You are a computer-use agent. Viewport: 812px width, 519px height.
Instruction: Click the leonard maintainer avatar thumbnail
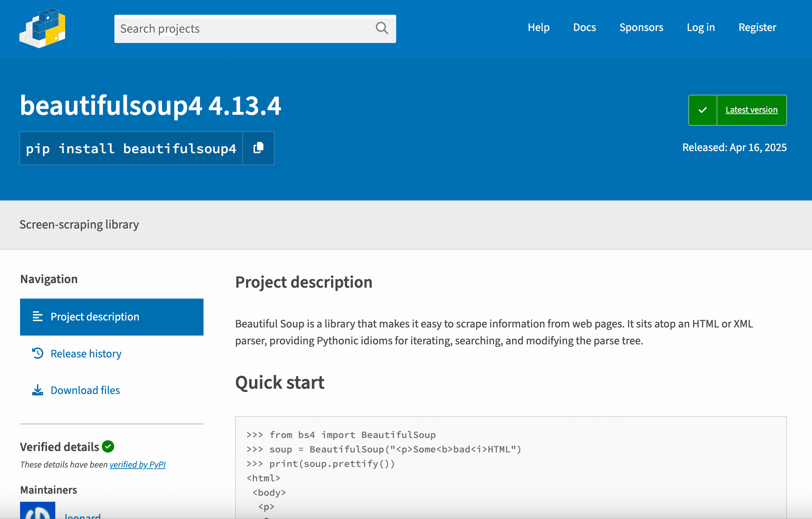(38, 511)
